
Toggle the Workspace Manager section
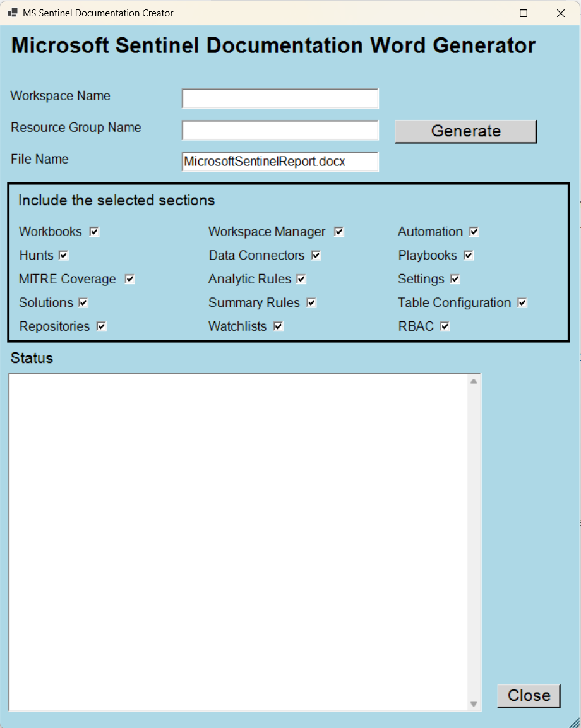[x=338, y=232]
